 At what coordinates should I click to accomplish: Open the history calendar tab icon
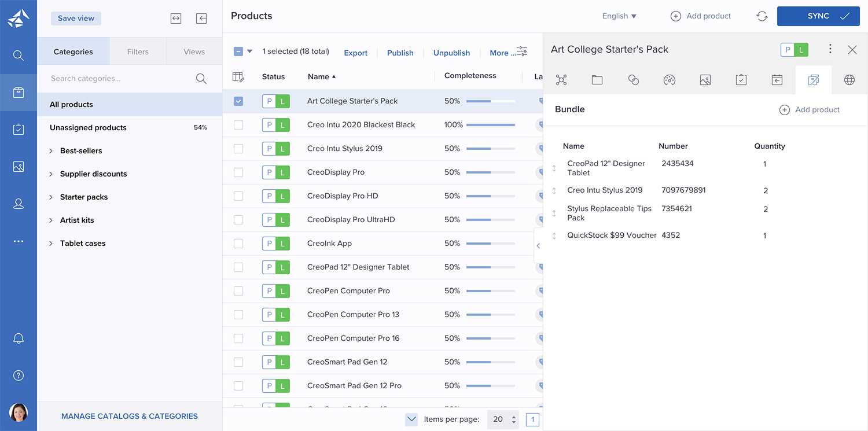(777, 80)
